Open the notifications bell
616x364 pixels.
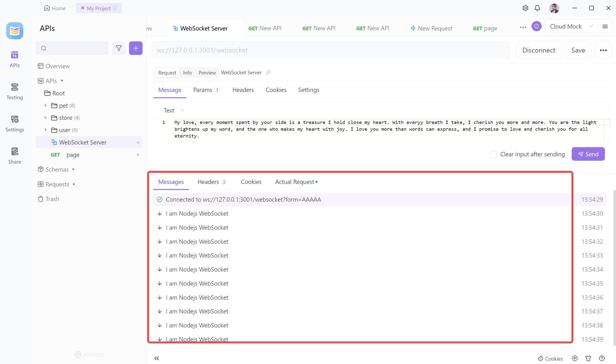tap(537, 8)
